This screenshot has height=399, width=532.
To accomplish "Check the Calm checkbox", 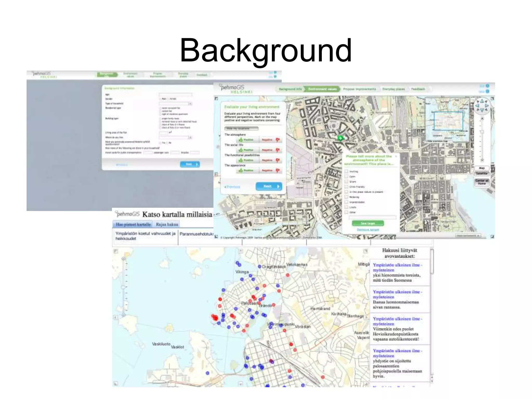I will coord(346,176).
